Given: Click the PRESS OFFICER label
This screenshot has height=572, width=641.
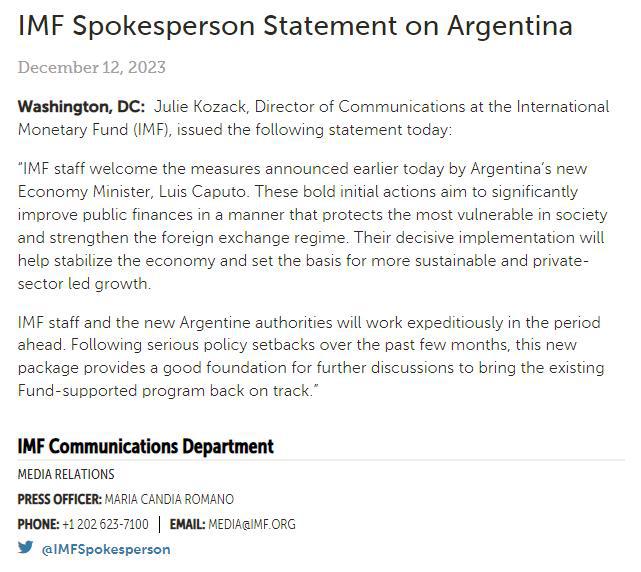Looking at the screenshot, I should coord(60,499).
